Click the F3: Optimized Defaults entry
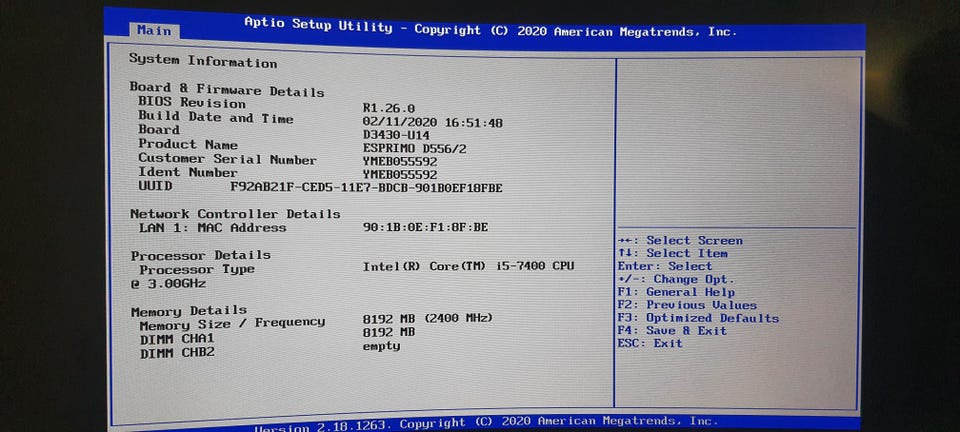The width and height of the screenshot is (960, 432). click(698, 318)
